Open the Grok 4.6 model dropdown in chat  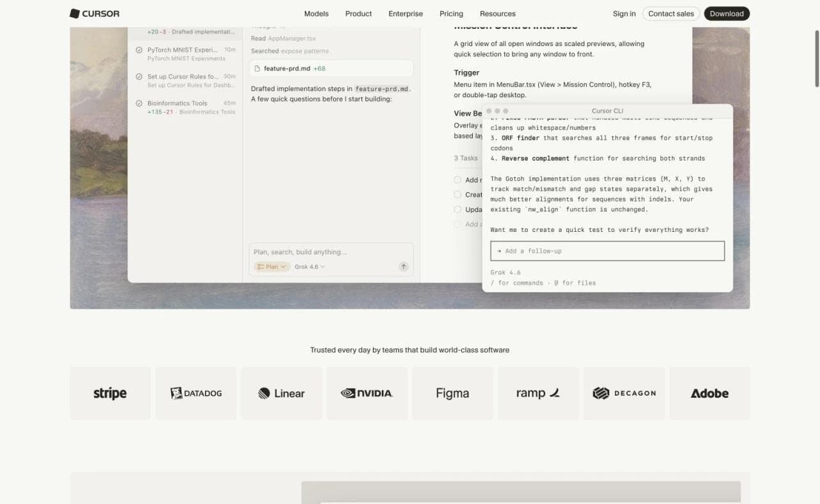point(310,266)
